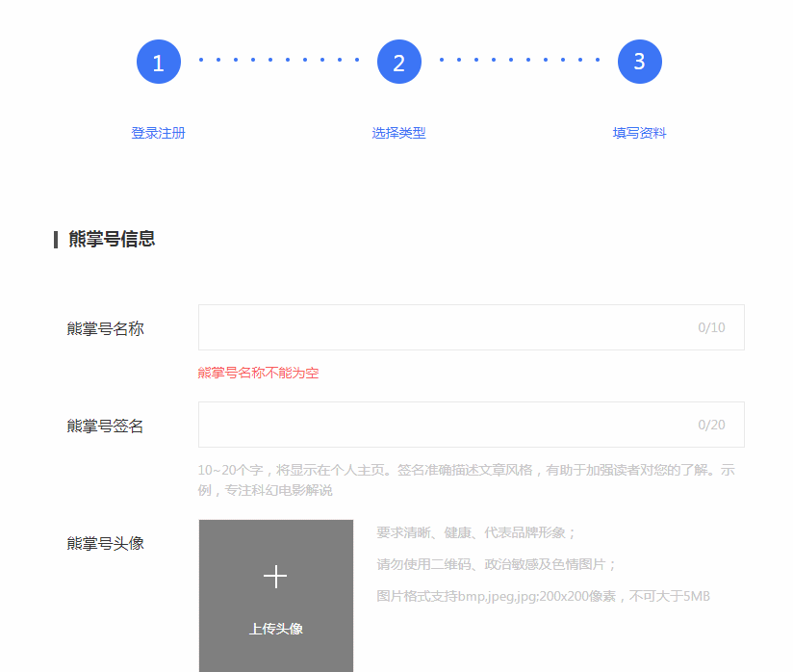Click the 熊掌号头像 field label
The width and height of the screenshot is (793, 672).
click(x=106, y=543)
